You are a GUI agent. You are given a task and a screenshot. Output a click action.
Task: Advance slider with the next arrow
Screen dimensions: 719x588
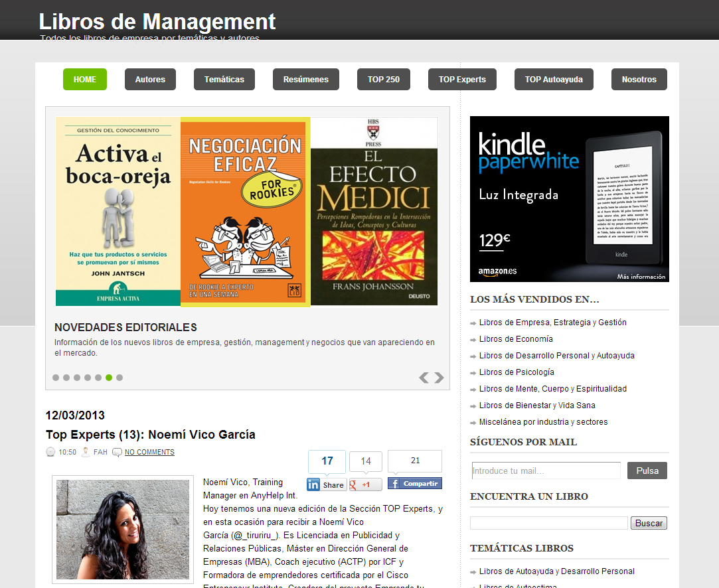point(439,378)
